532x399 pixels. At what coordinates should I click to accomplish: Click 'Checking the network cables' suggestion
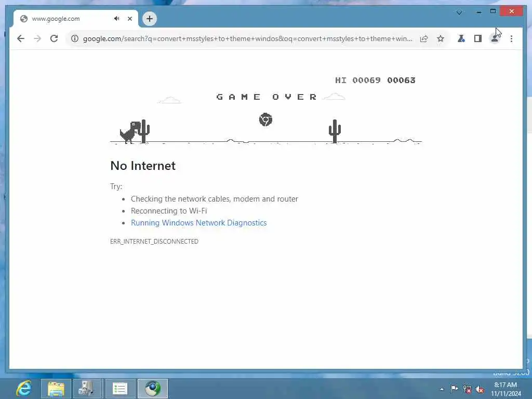(x=215, y=199)
